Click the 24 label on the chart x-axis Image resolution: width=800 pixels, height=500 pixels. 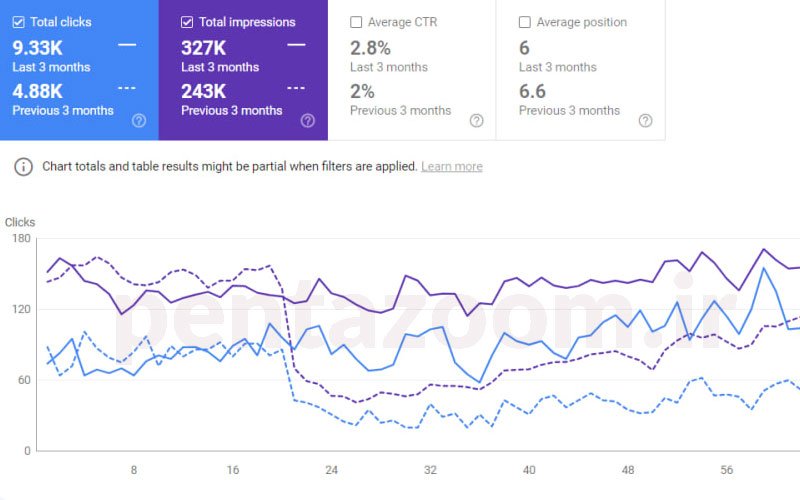pyautogui.click(x=331, y=470)
